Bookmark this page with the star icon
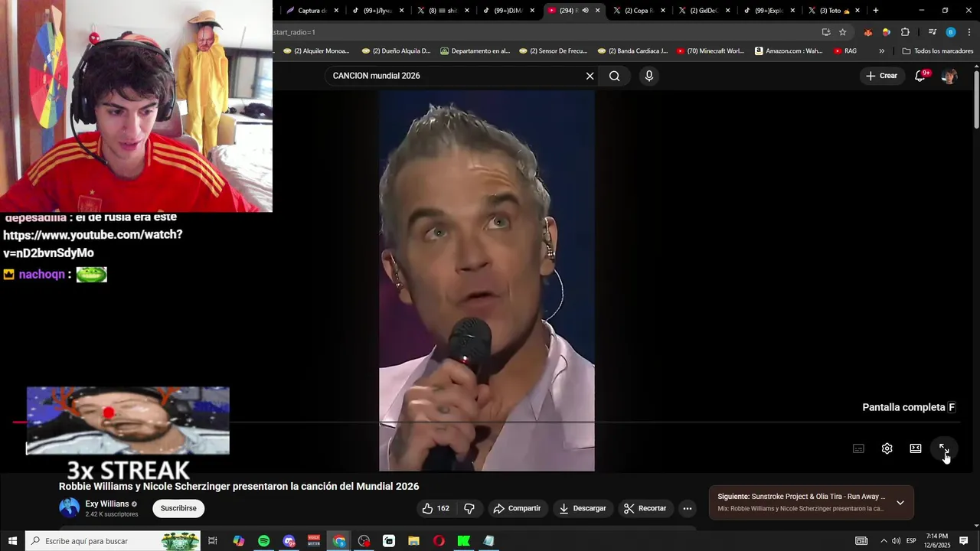980x551 pixels. 842,32
